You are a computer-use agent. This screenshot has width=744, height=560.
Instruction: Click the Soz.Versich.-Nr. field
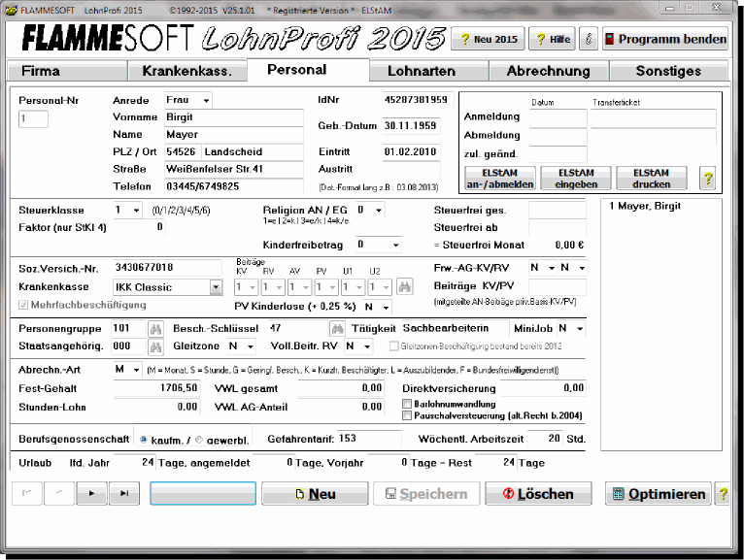[x=167, y=268]
